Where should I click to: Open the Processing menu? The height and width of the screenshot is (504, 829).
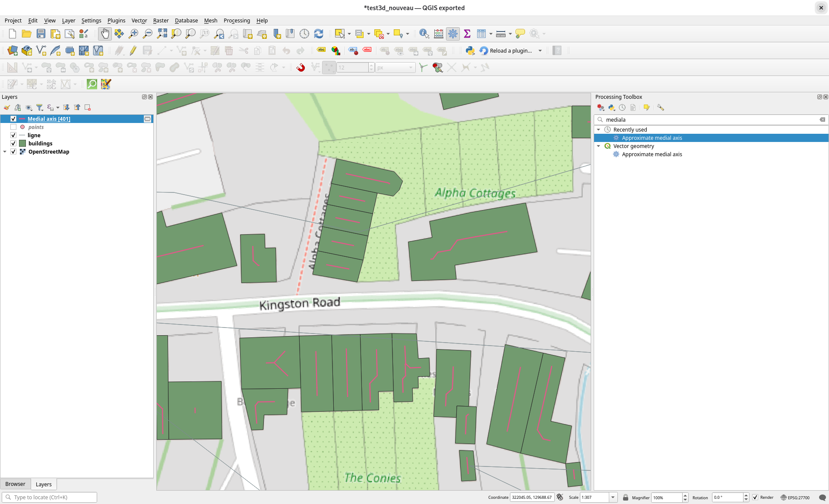pos(236,20)
